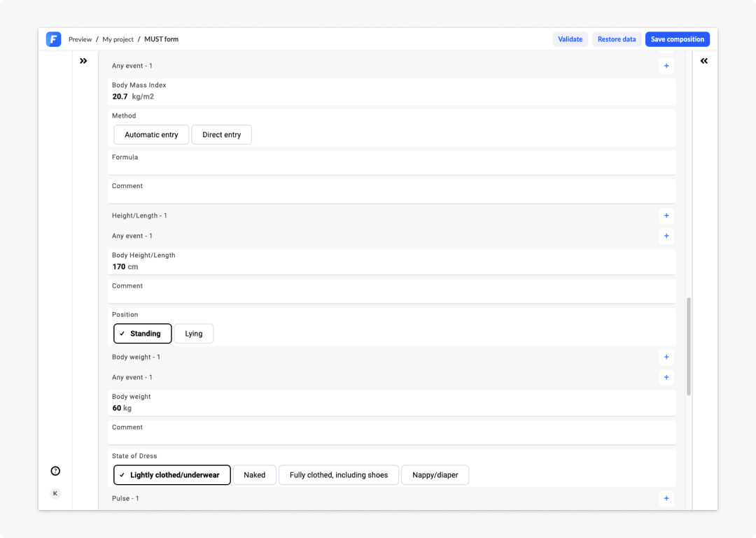
Task: Click plus next to Pulse - 1
Action: [x=666, y=498]
